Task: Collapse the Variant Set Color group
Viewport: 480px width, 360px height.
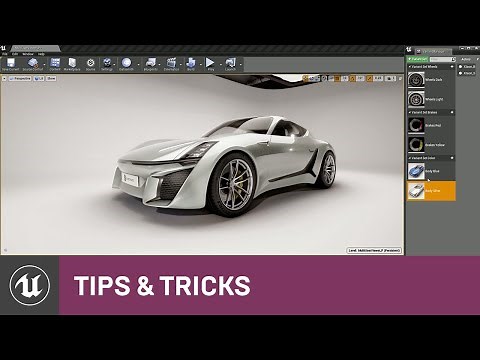Action: tap(410, 158)
